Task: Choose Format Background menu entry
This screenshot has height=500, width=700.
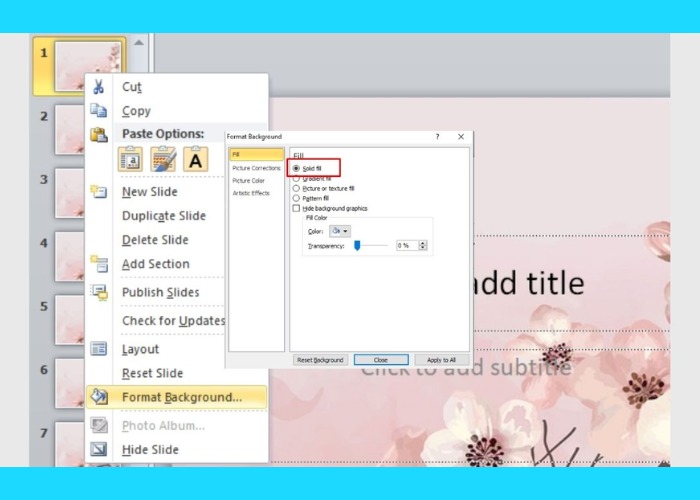Action: click(177, 397)
